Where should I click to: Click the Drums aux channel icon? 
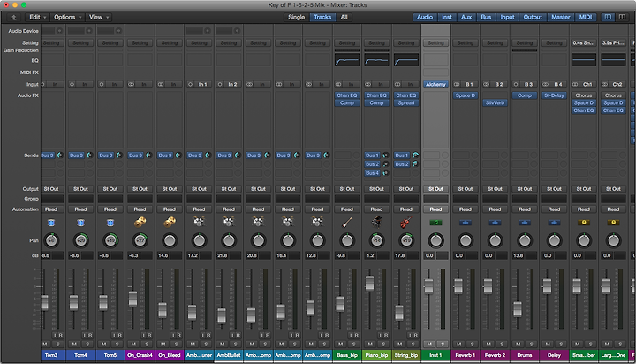pos(525,223)
